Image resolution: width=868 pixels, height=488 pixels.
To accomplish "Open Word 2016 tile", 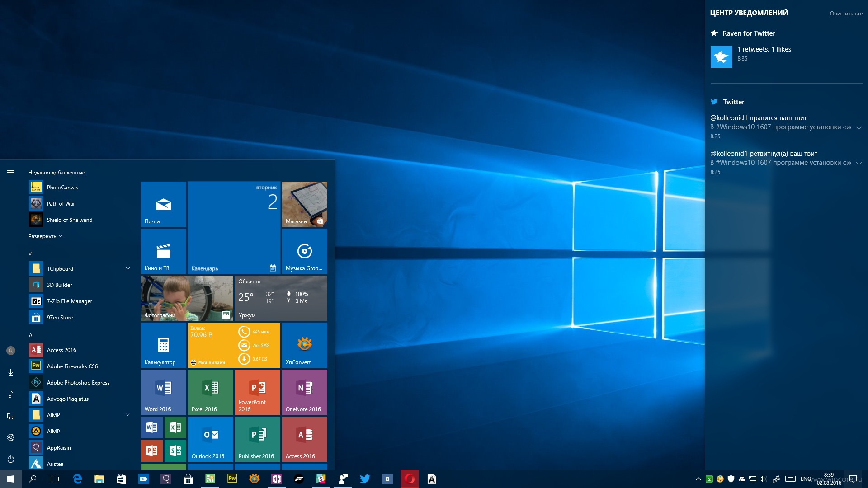I will tap(163, 391).
